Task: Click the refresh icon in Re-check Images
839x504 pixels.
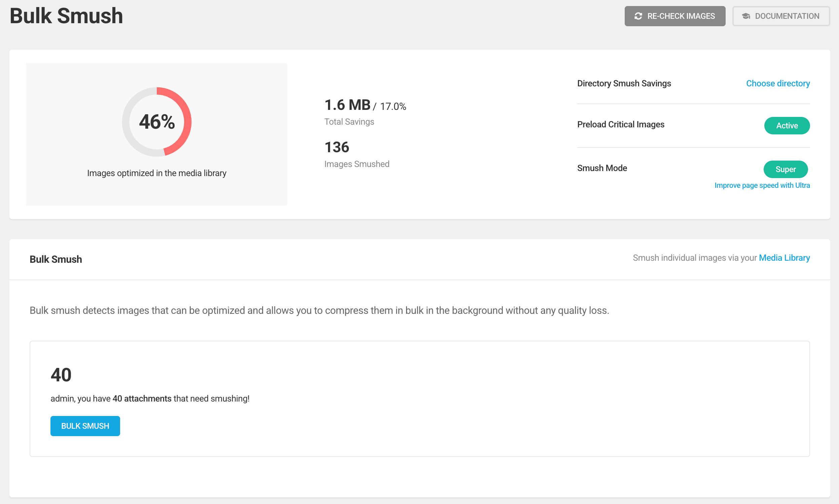Action: click(638, 16)
